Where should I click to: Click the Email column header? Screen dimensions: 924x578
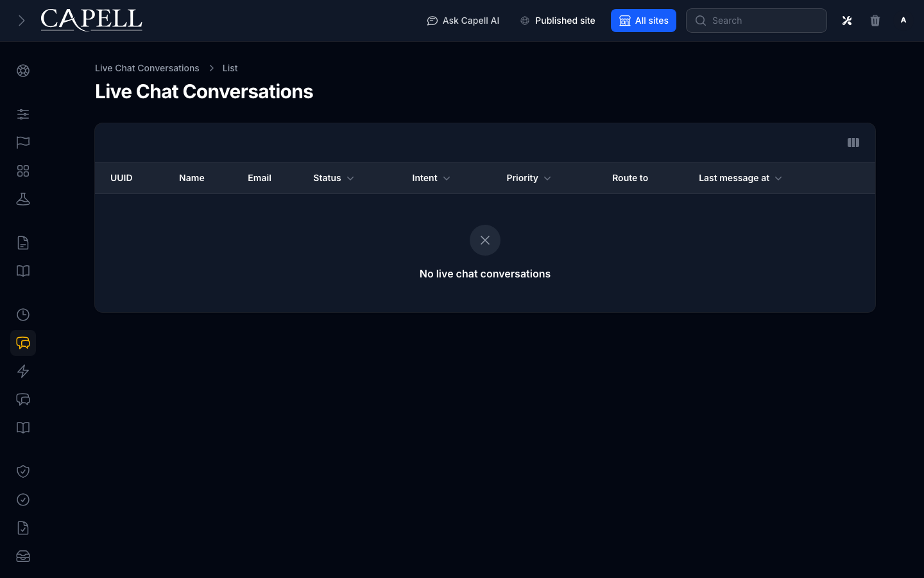[259, 178]
